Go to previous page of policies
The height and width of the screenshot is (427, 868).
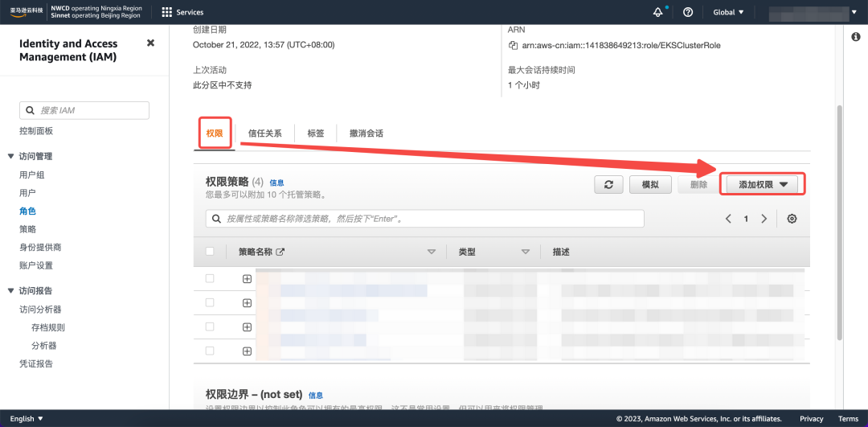[x=728, y=219]
